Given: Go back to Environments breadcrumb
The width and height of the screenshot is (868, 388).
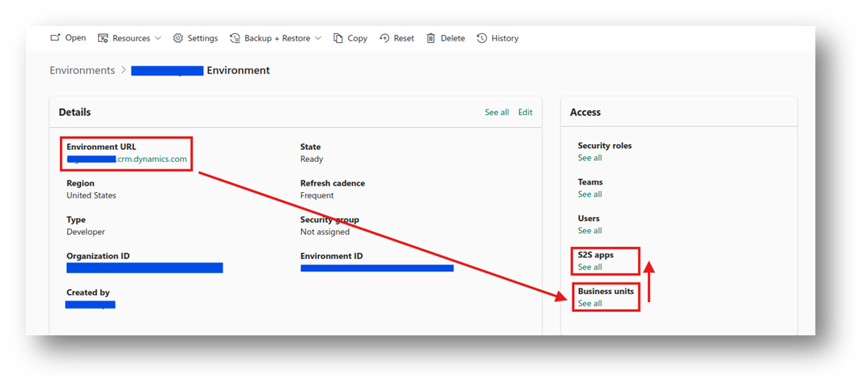Looking at the screenshot, I should click(82, 70).
